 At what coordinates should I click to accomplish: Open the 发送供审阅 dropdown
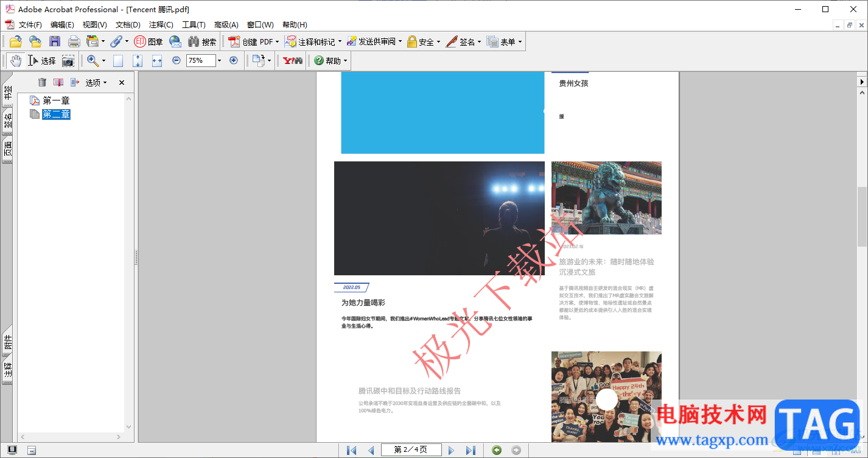[x=400, y=42]
